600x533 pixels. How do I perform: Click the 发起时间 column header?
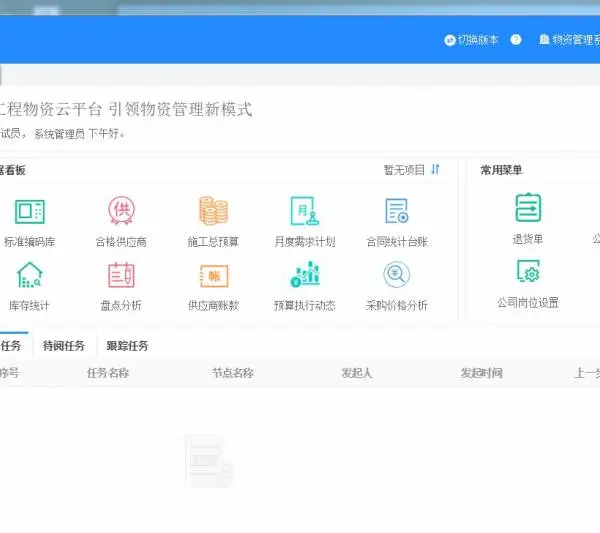coord(482,373)
